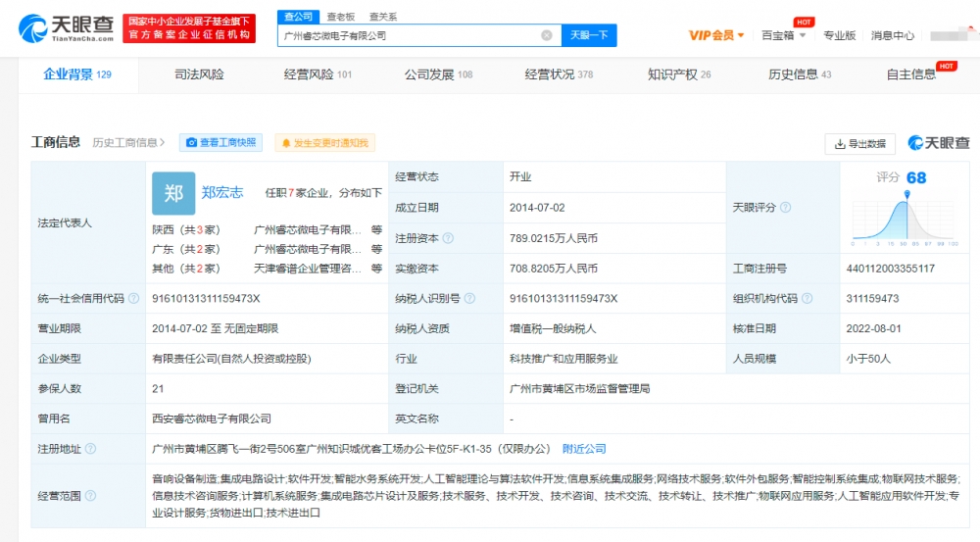Click registered capital 789.0215万人民币

(553, 238)
